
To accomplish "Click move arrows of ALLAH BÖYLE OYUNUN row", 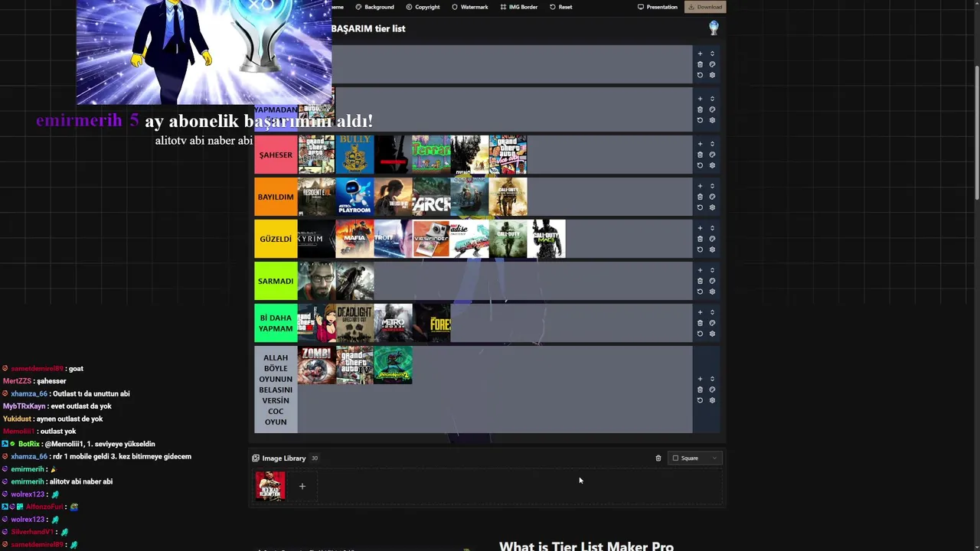I will coord(712,379).
